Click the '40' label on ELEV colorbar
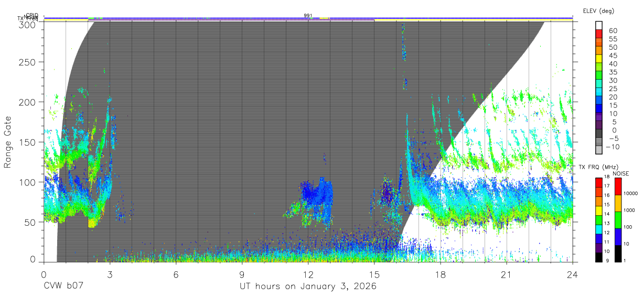 [x=613, y=64]
